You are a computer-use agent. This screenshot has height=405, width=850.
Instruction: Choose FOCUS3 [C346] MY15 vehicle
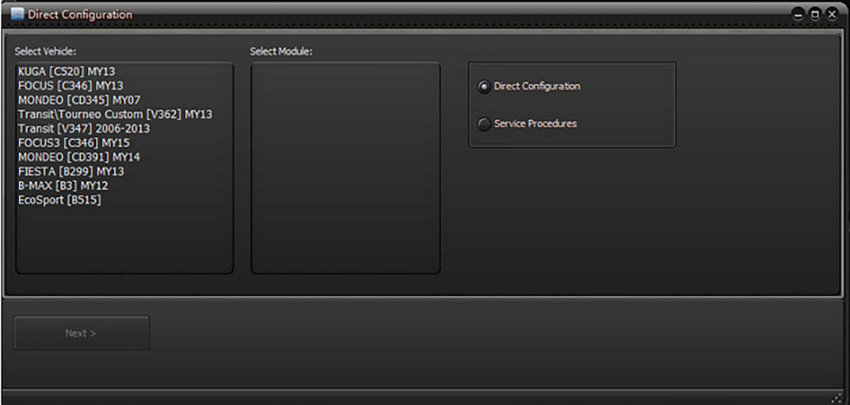74,143
